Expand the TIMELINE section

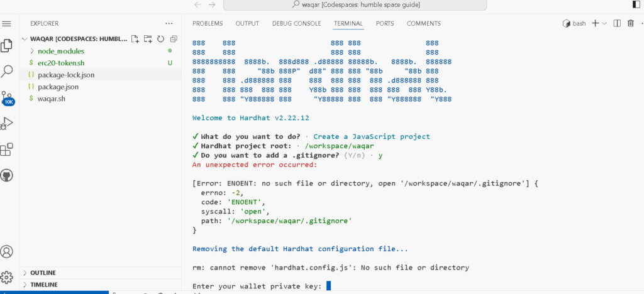[43, 285]
